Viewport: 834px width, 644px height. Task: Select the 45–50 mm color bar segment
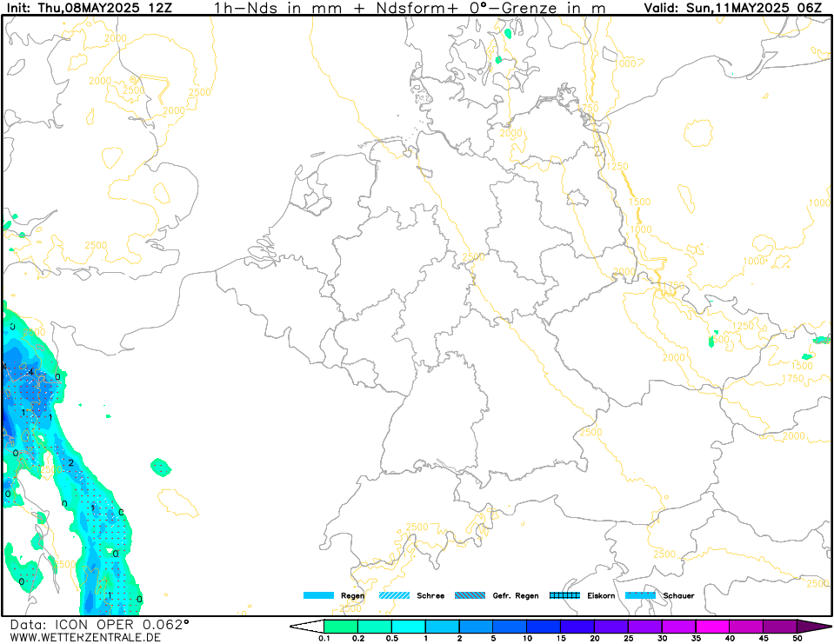click(780, 627)
